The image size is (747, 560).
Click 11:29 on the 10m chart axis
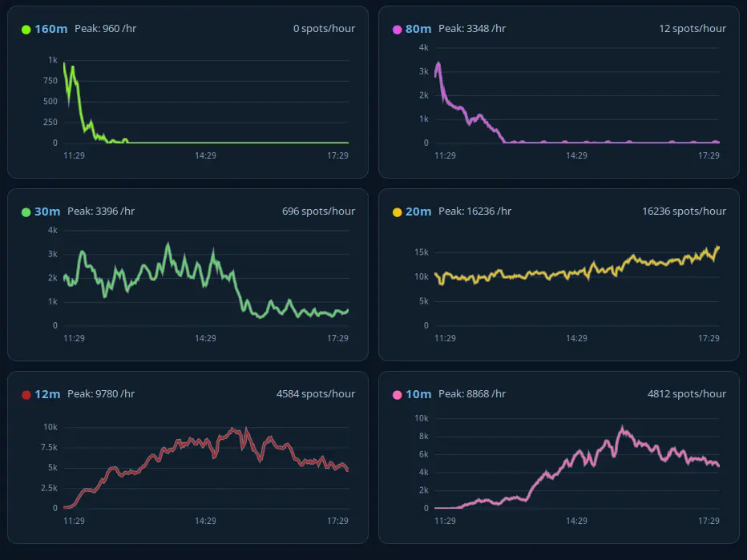(445, 521)
